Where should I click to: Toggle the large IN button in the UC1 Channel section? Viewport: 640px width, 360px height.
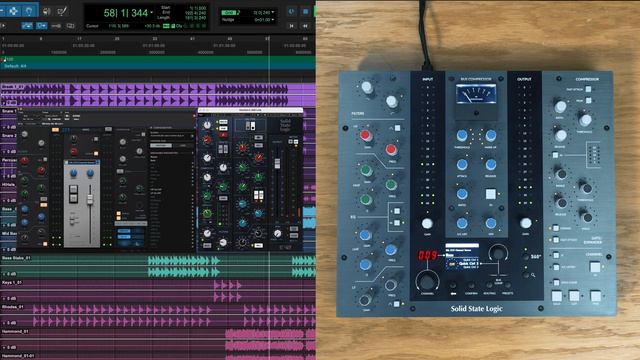595,268
